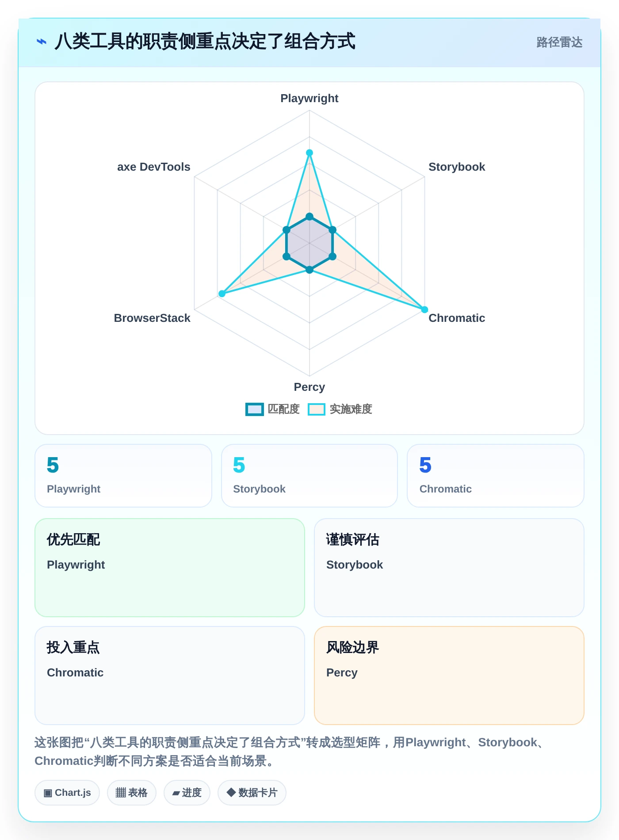Select the axe DevTools axis label
This screenshot has width=619, height=840.
(x=153, y=167)
